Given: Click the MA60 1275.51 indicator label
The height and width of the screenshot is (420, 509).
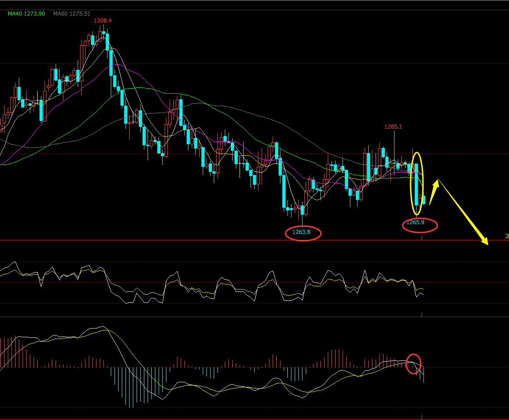Looking at the screenshot, I should (x=71, y=14).
